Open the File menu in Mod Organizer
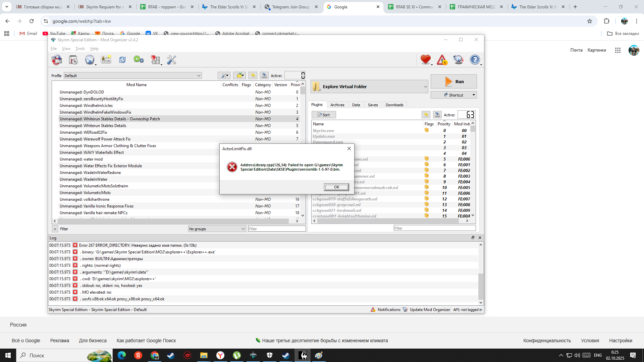This screenshot has height=362, width=644. click(x=54, y=49)
